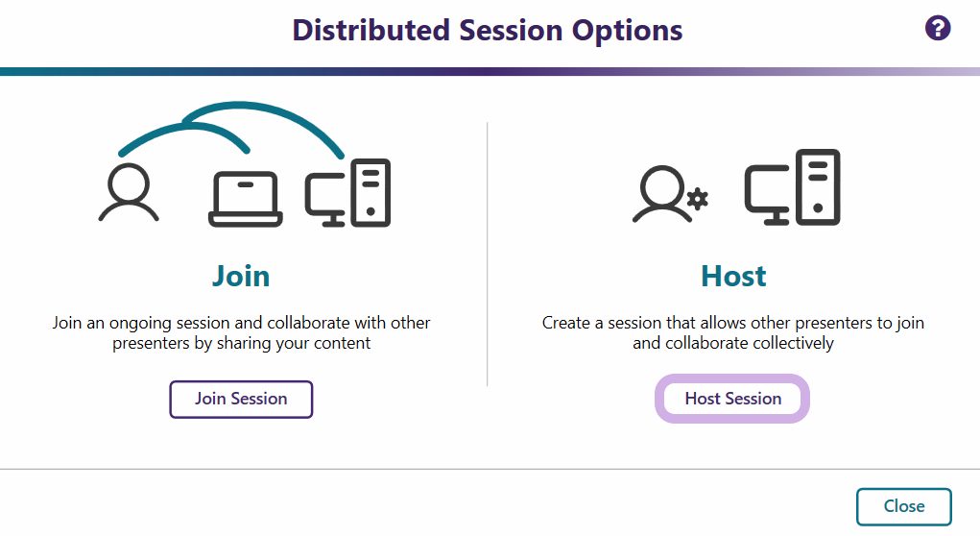Select the Join heading
The height and width of the screenshot is (536, 980).
(241, 277)
